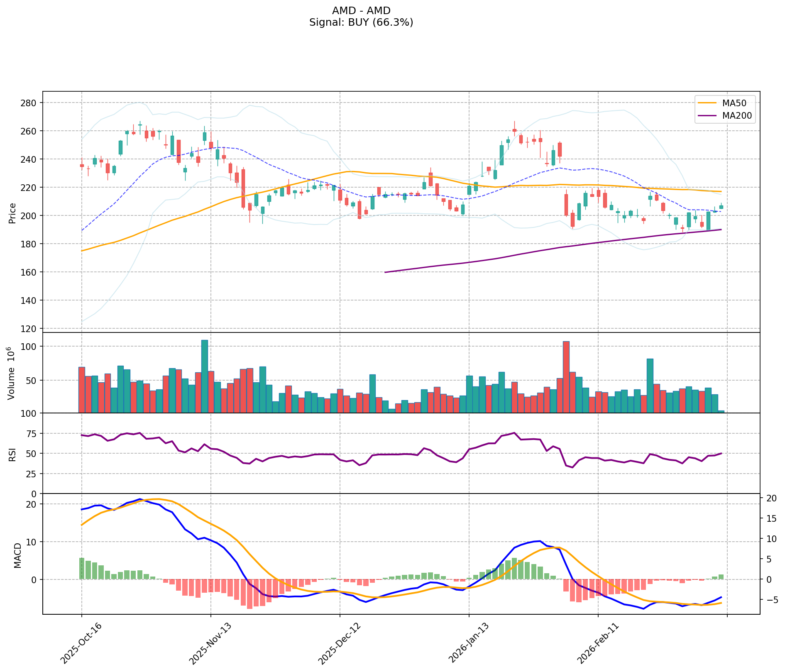Click the 75 tick on the RSI axis
This screenshot has height=672, width=785.
32,434
